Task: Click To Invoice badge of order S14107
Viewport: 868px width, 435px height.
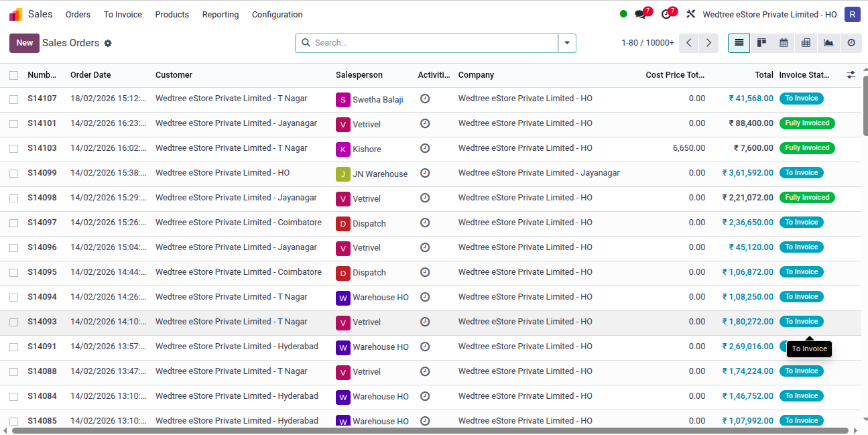Action: (x=801, y=99)
